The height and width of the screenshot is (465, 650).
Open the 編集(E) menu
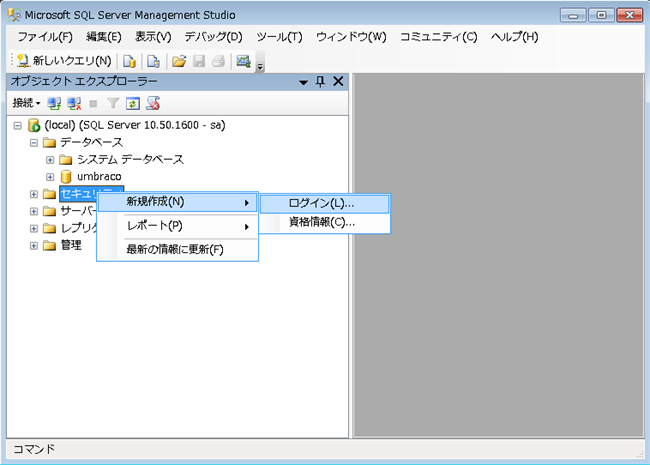pyautogui.click(x=104, y=37)
